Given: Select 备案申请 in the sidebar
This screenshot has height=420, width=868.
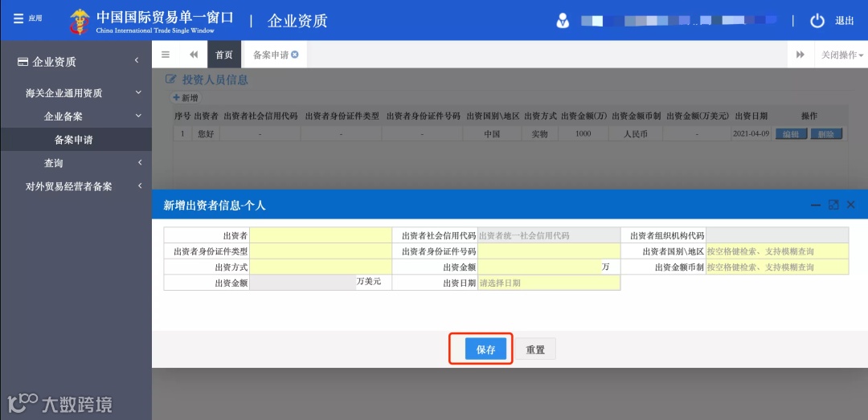Looking at the screenshot, I should (76, 140).
